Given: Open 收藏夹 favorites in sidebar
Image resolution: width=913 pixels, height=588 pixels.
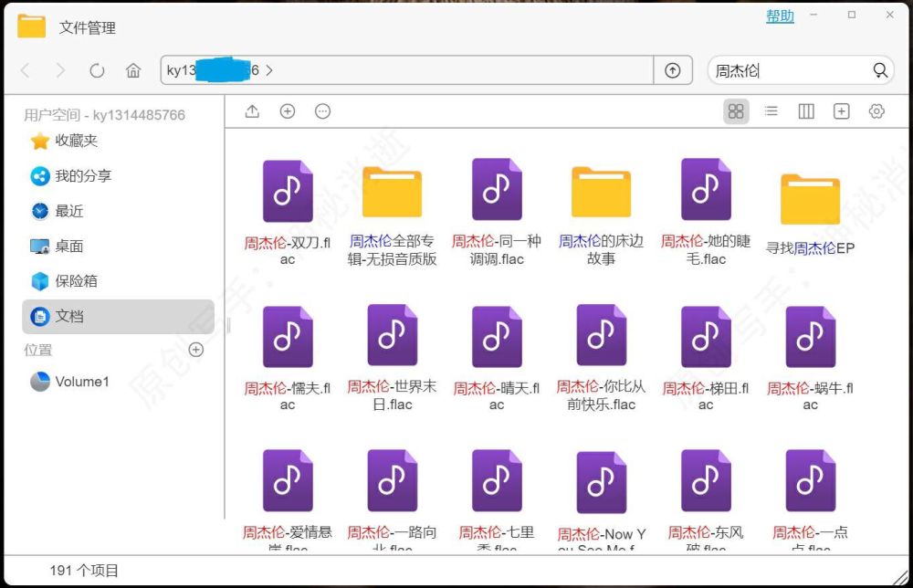Looking at the screenshot, I should pyautogui.click(x=118, y=141).
